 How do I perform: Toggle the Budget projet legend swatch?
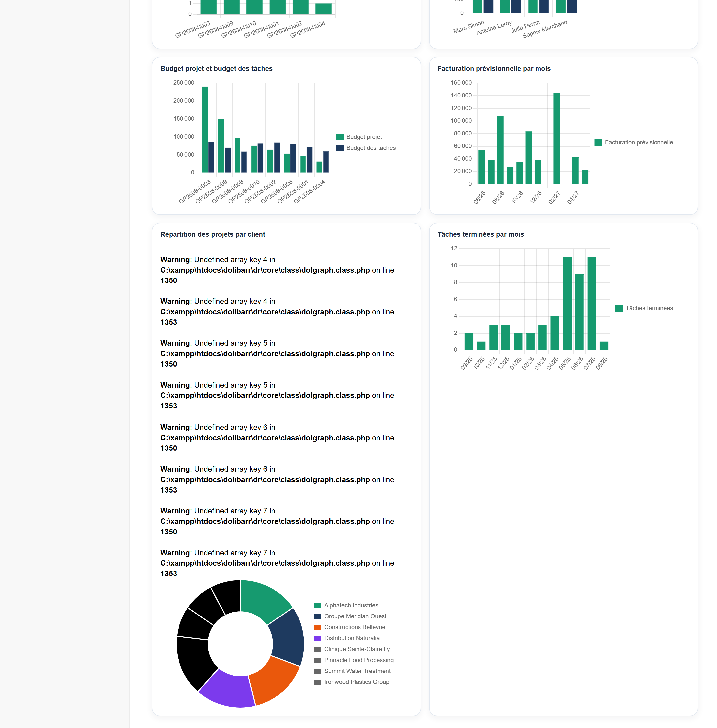[339, 137]
